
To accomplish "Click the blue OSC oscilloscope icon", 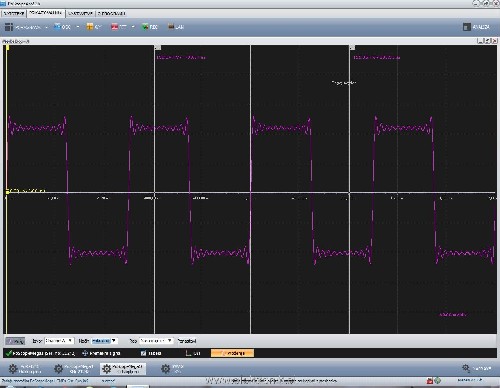I will [57, 26].
